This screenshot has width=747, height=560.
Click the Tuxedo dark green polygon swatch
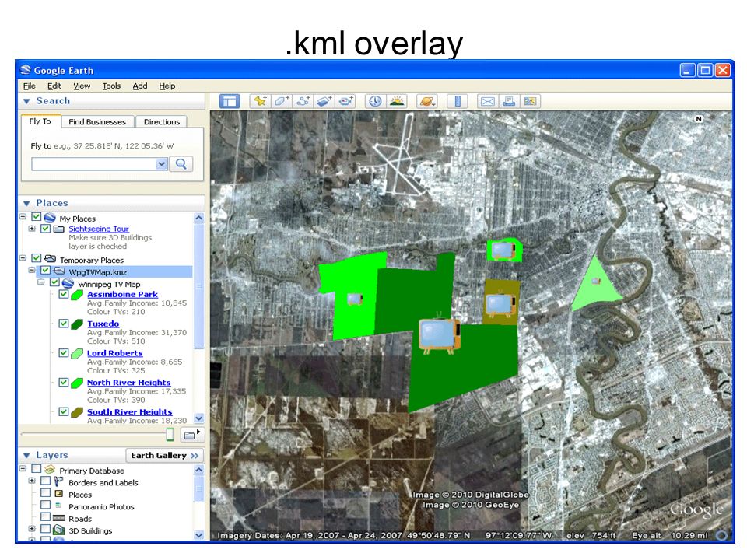point(77,324)
